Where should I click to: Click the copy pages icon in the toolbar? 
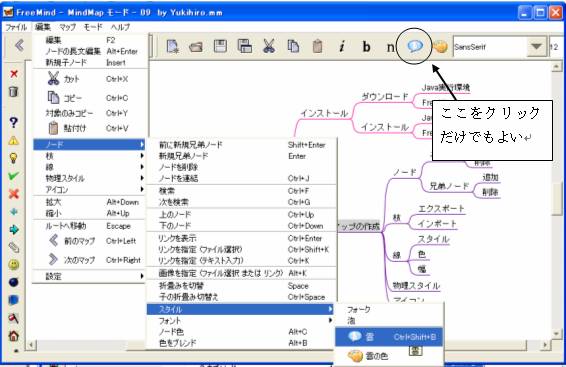pyautogui.click(x=293, y=47)
